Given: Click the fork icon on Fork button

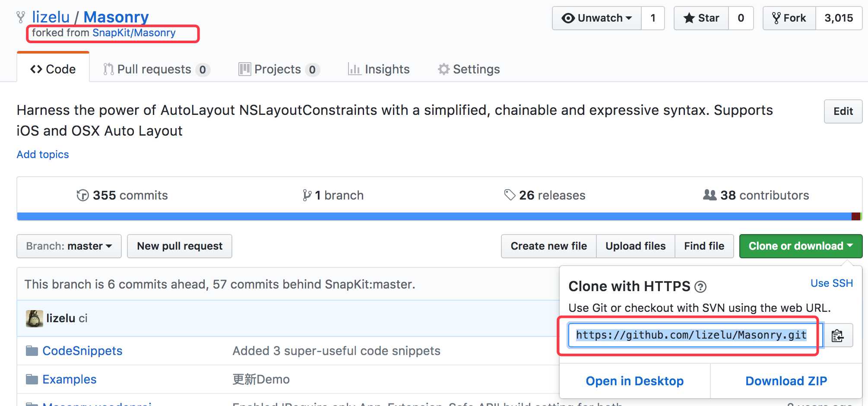Looking at the screenshot, I should (776, 18).
